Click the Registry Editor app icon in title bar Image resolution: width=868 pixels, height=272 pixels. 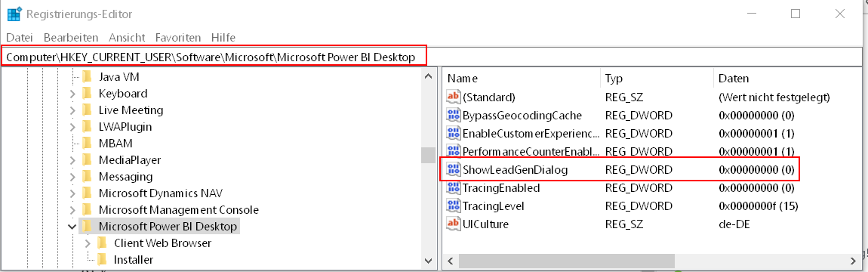pyautogui.click(x=14, y=14)
